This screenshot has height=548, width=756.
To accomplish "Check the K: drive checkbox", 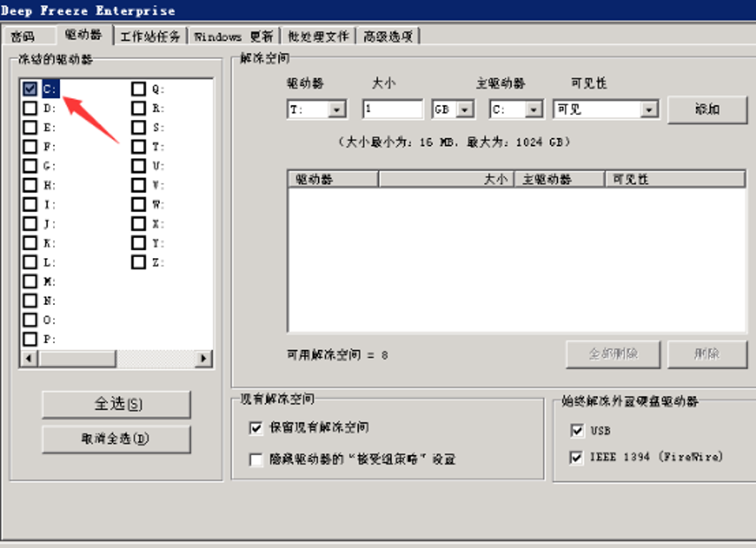I will (x=30, y=243).
